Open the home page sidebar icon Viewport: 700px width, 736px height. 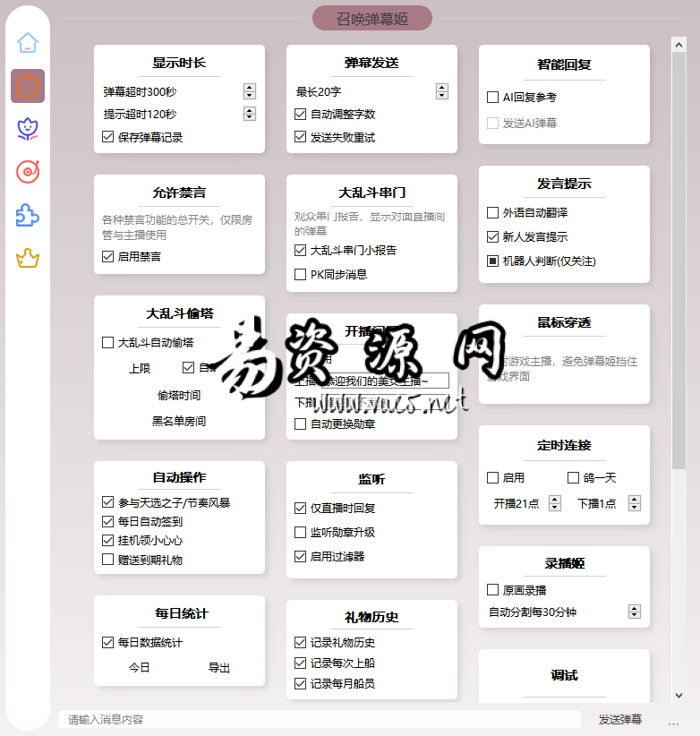click(28, 43)
